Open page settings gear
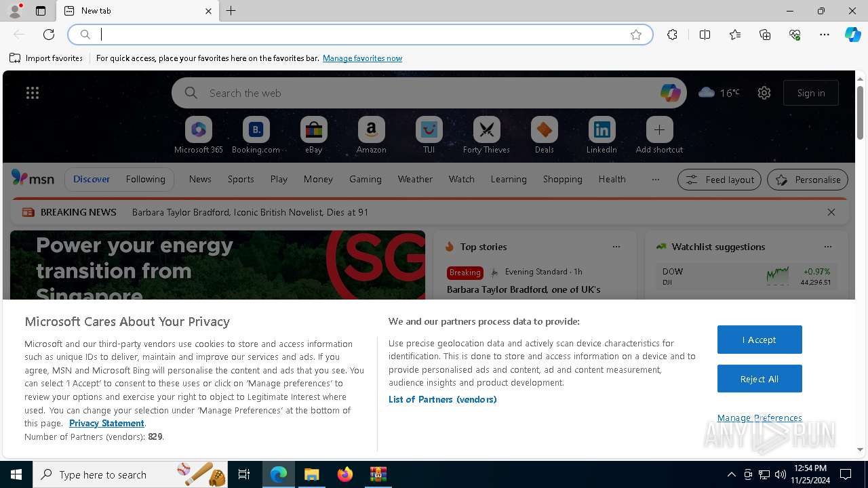The image size is (868, 488). tap(764, 93)
